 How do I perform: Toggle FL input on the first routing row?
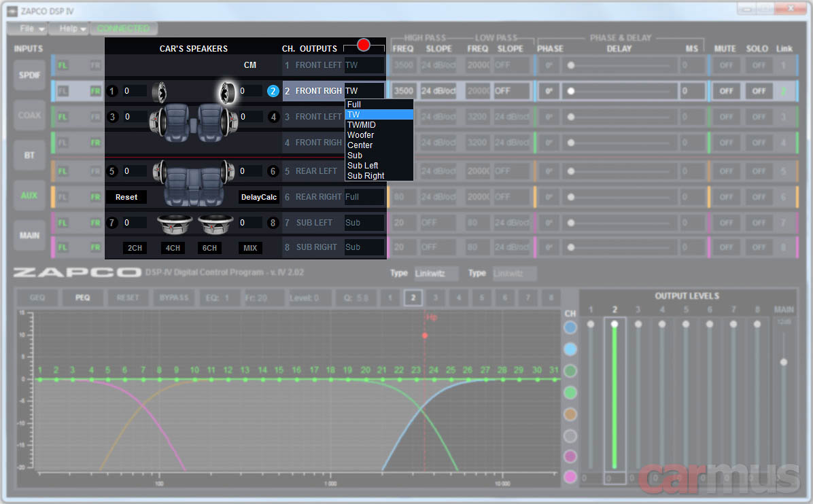click(63, 65)
